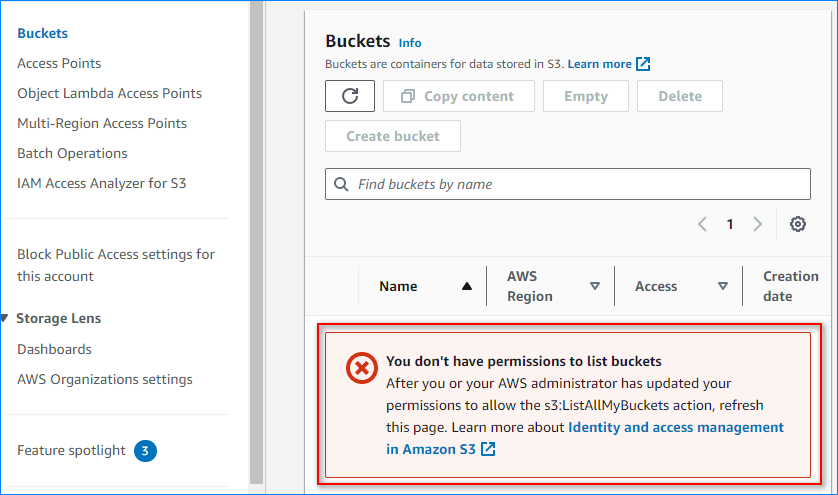Collapse the Storage Lens section
Image resolution: width=838 pixels, height=495 pixels.
pyautogui.click(x=6, y=318)
